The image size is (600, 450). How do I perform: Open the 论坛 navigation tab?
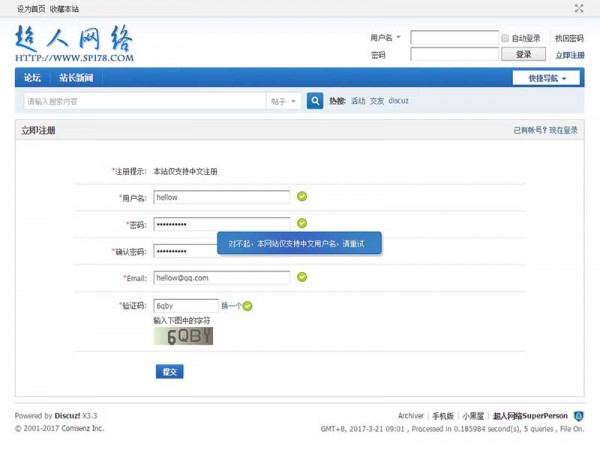pos(32,78)
